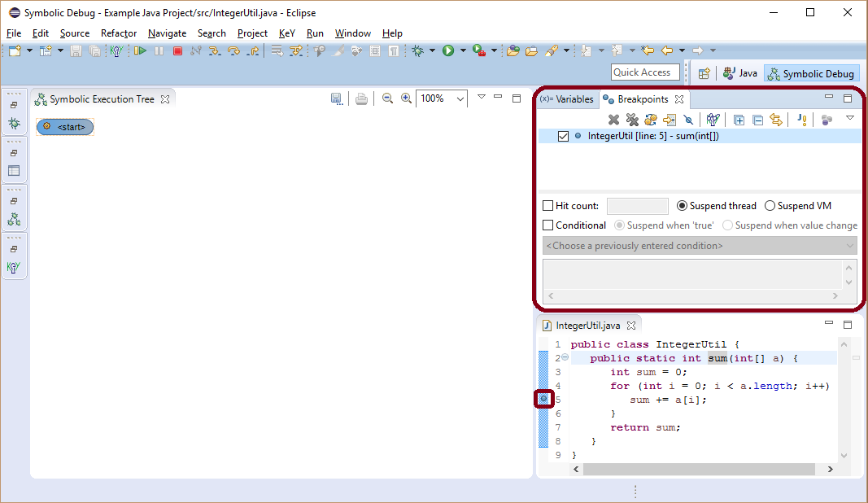Close the Symbolic Execution Tree tab
Screen dimensions: 868x503
(x=165, y=99)
